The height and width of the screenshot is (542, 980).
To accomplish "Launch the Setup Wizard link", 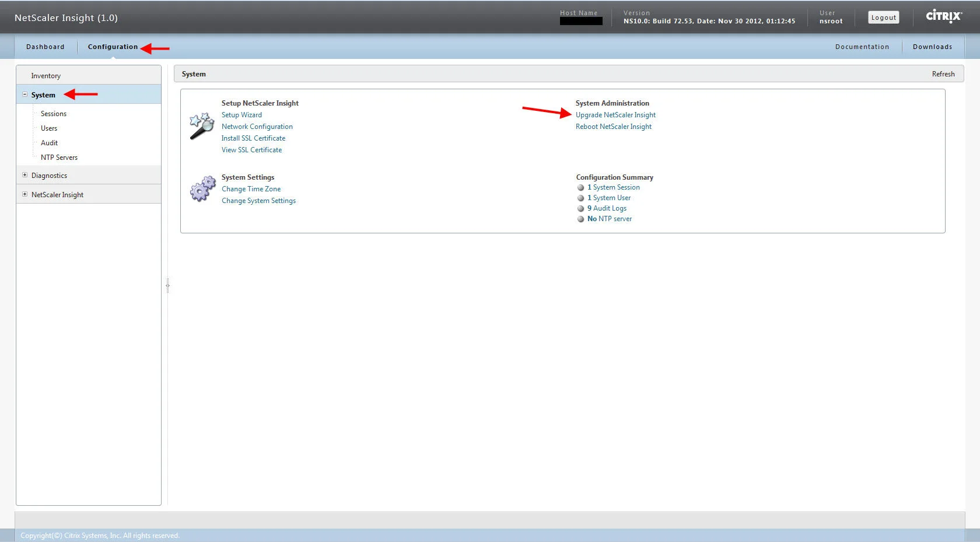I will coord(242,115).
